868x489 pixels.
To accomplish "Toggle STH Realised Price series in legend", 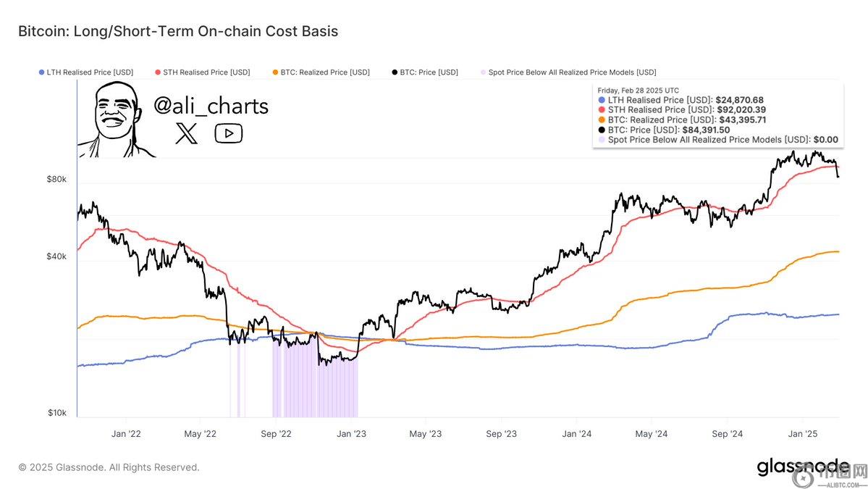I will 206,72.
